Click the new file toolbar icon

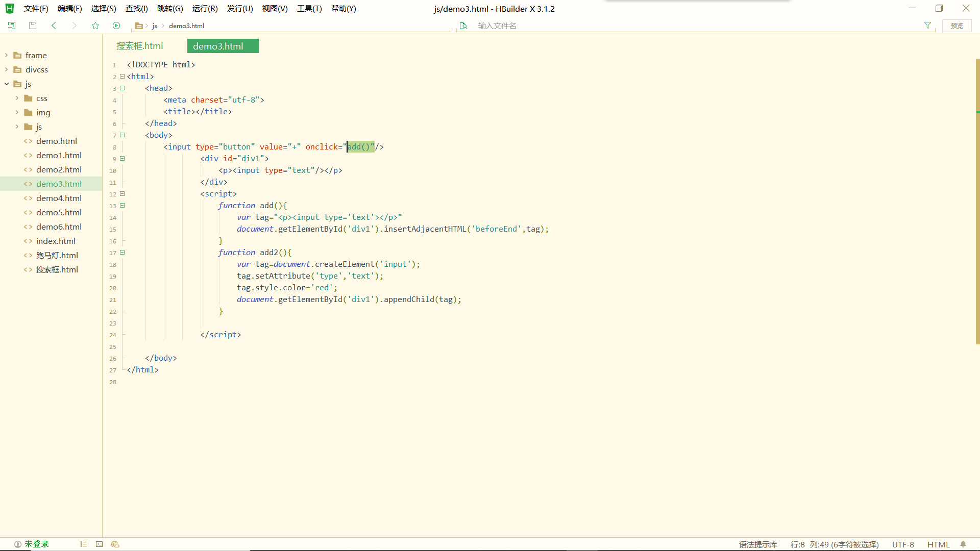[x=12, y=26]
